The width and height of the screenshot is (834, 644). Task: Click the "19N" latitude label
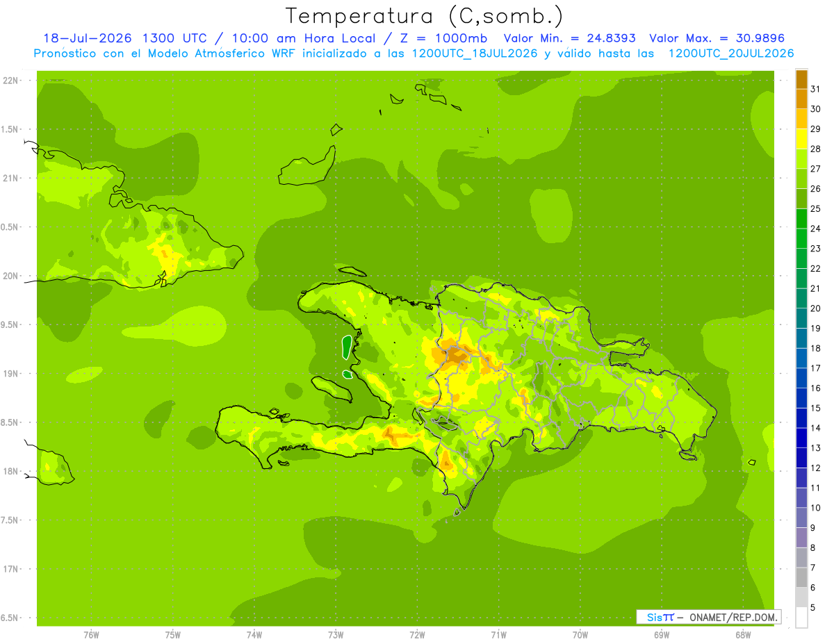point(10,374)
